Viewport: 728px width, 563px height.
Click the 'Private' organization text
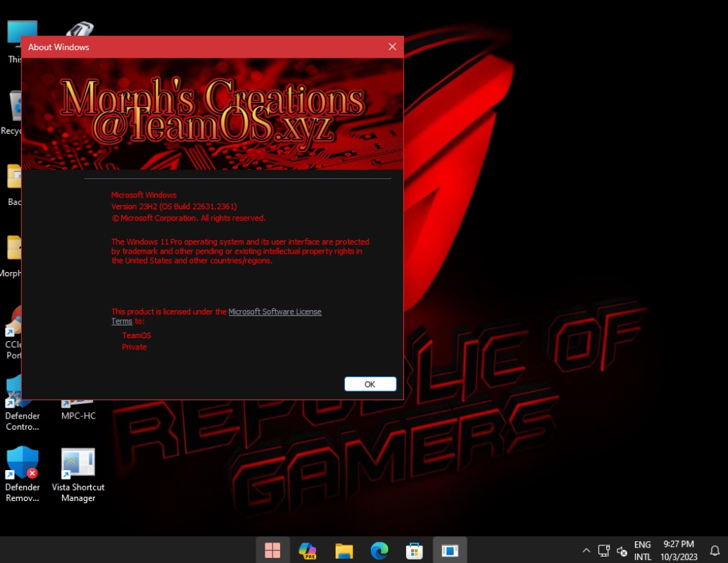(134, 347)
